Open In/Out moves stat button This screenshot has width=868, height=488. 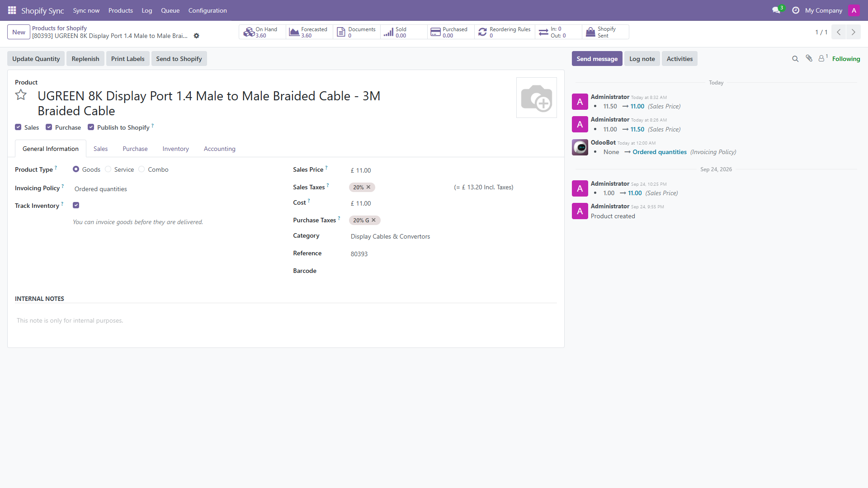point(558,32)
